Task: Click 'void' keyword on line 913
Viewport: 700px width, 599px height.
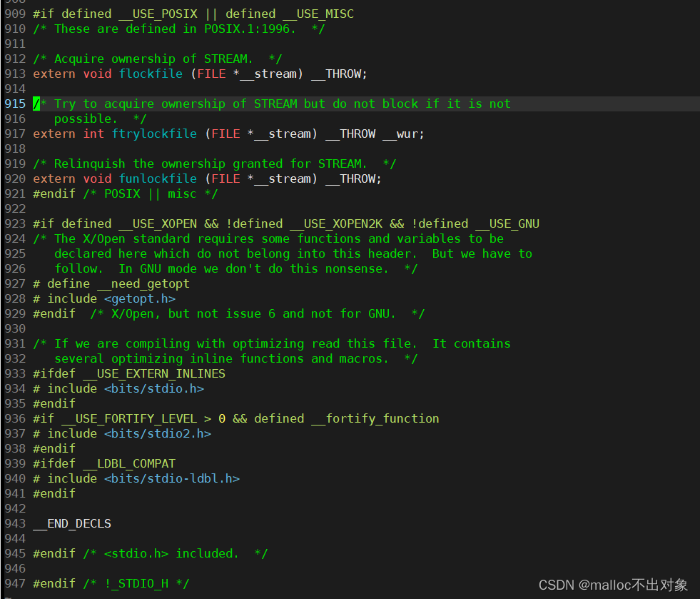Action: coord(97,74)
